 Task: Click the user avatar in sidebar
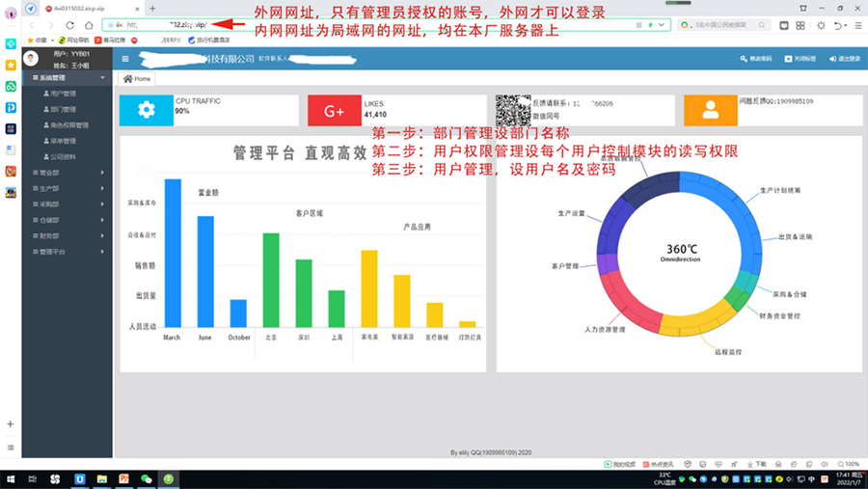coord(31,58)
